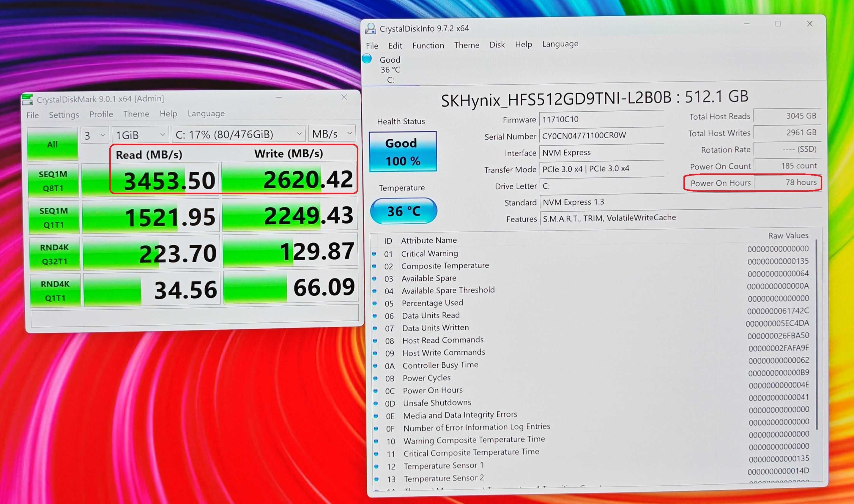
Task: Click status dot for Temperature Sensor 2
Action: coord(376,479)
